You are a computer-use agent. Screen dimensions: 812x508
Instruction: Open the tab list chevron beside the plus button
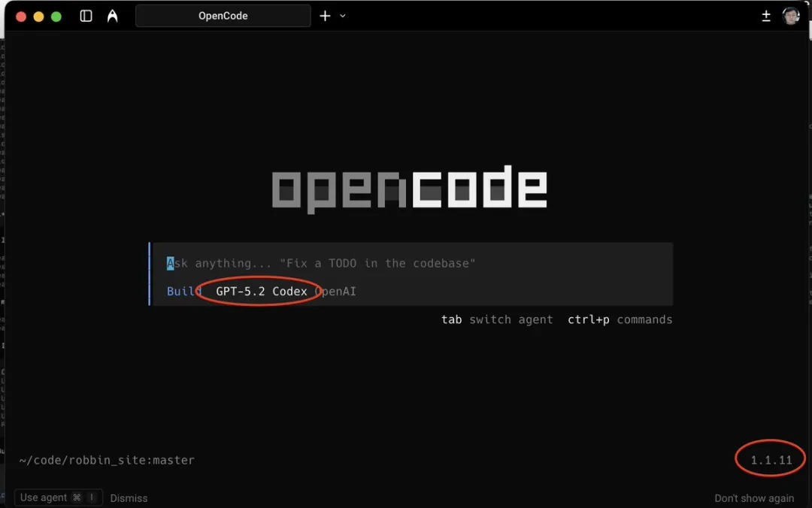[x=342, y=15]
